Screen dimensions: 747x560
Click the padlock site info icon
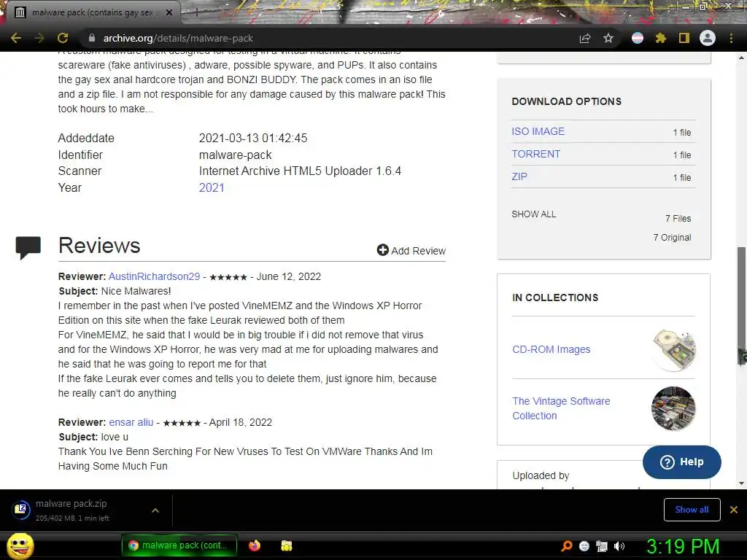coord(92,38)
